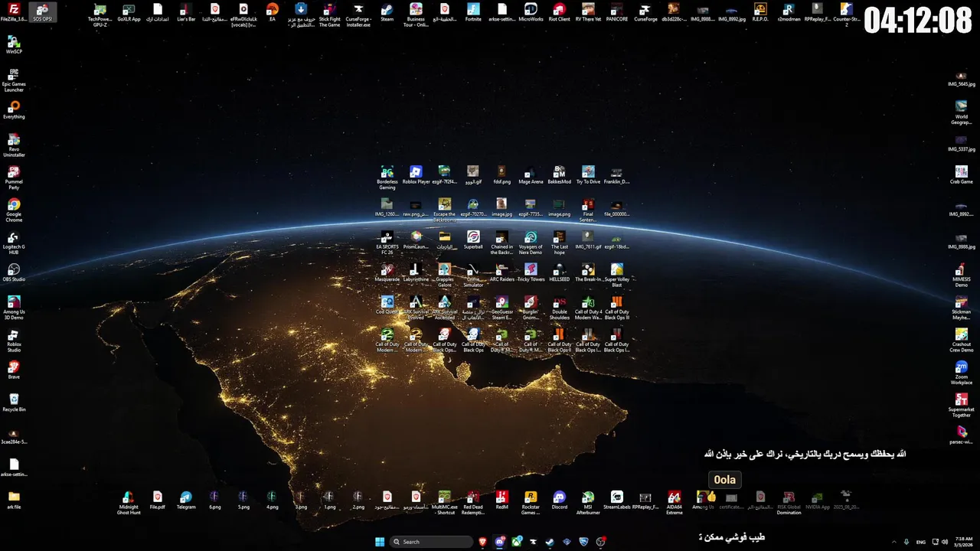This screenshot has width=980, height=551.
Task: Select the NVIDIA App desktop icon
Action: [x=818, y=500]
